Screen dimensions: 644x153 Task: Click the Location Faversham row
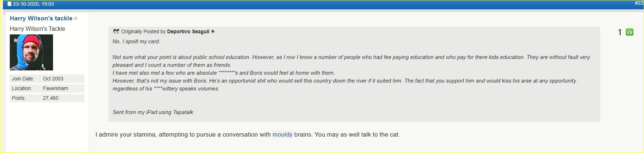coord(47,88)
